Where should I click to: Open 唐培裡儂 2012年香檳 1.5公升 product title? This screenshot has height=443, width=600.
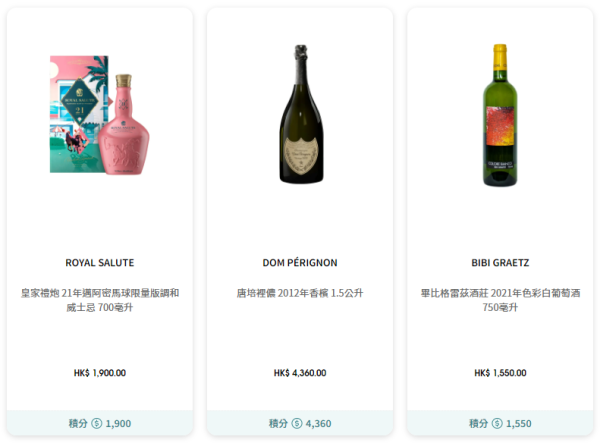[300, 293]
